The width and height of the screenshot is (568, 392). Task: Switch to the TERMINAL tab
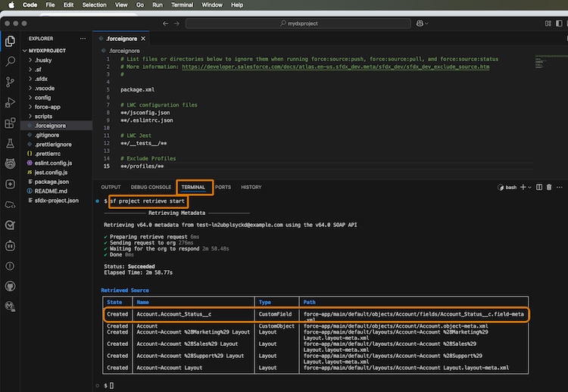193,187
